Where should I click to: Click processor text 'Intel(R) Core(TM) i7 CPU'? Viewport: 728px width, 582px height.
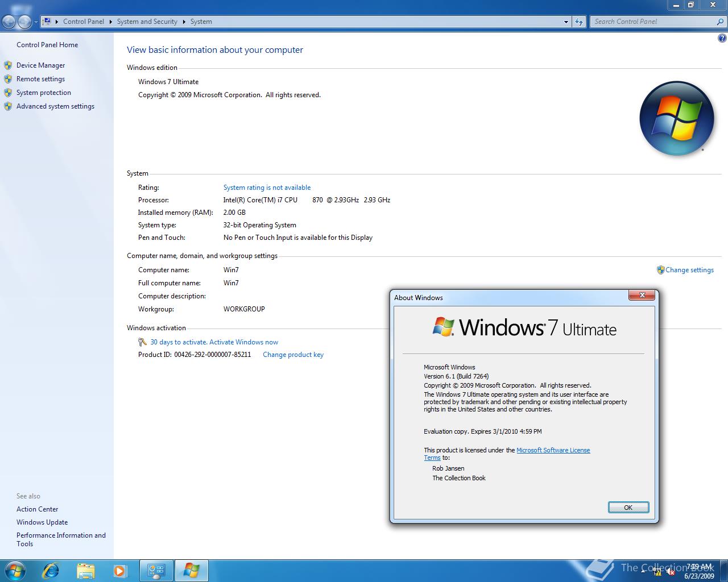click(260, 200)
